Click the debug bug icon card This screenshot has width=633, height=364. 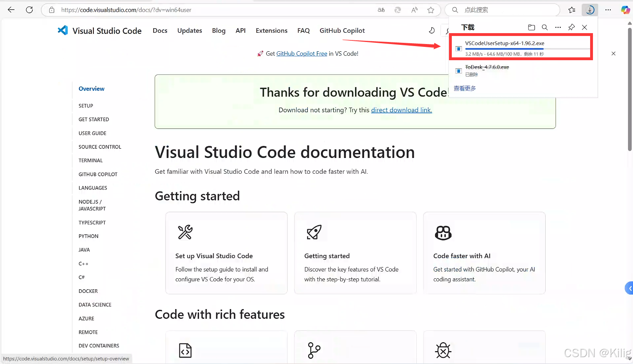click(443, 351)
